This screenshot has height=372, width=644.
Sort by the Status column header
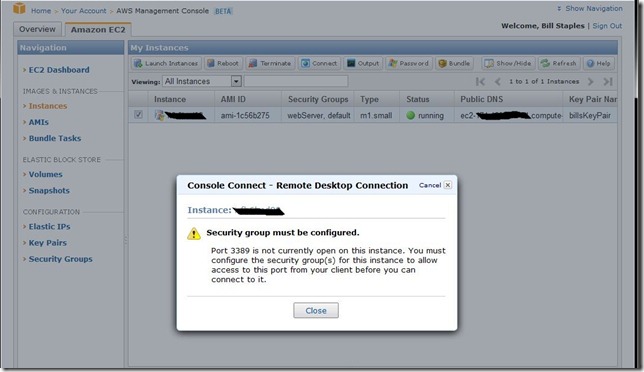pos(427,99)
